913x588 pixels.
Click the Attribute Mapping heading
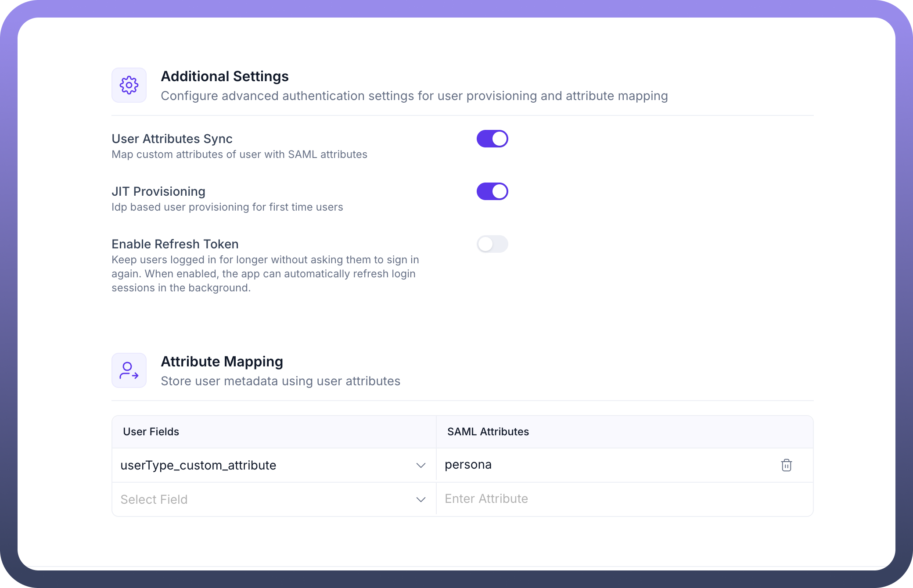222,362
